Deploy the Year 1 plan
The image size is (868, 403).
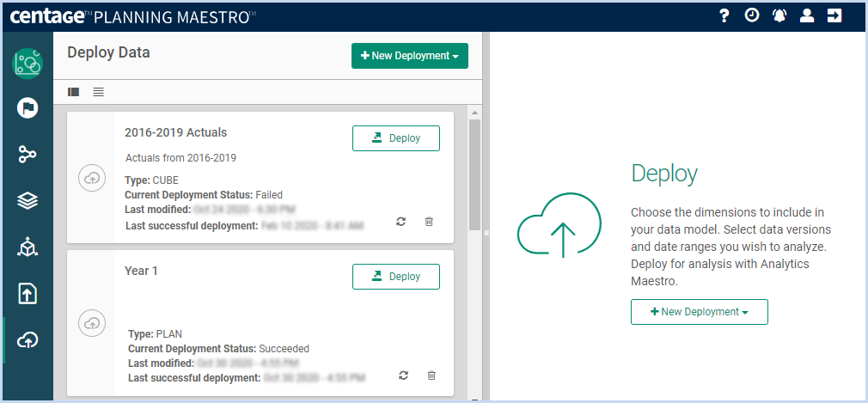click(396, 277)
